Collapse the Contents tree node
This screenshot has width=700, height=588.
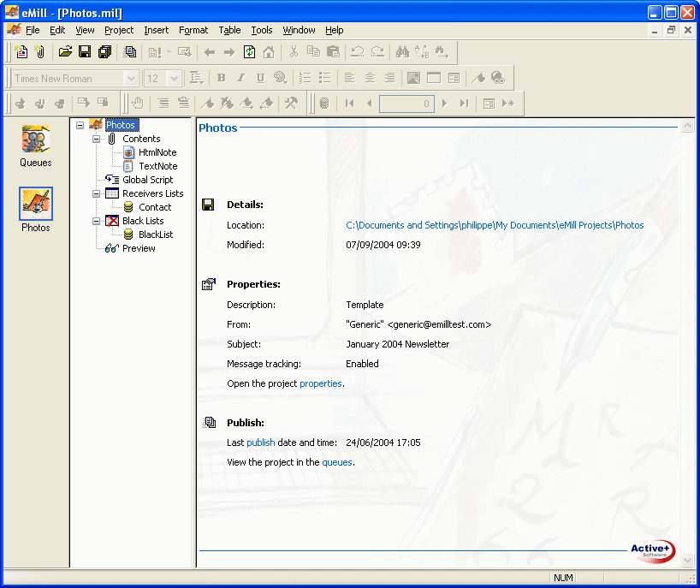pos(96,139)
